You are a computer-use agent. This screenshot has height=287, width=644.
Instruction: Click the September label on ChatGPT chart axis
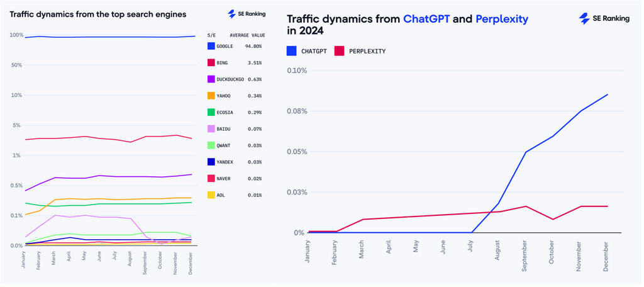[x=526, y=257]
